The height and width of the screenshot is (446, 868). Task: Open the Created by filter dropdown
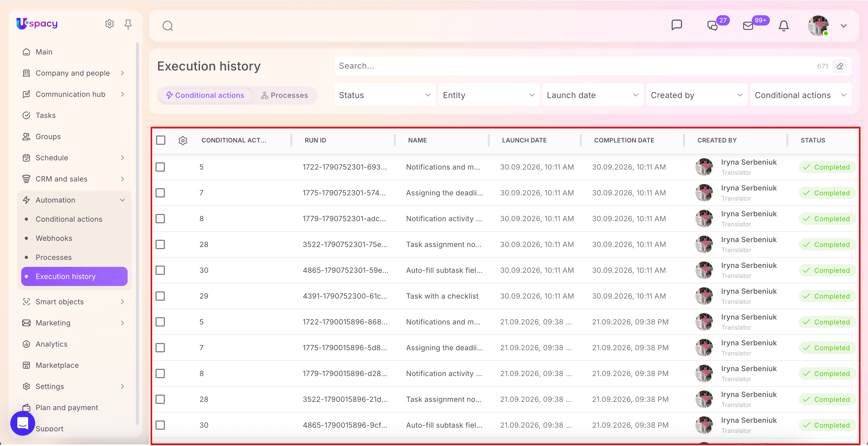click(696, 95)
